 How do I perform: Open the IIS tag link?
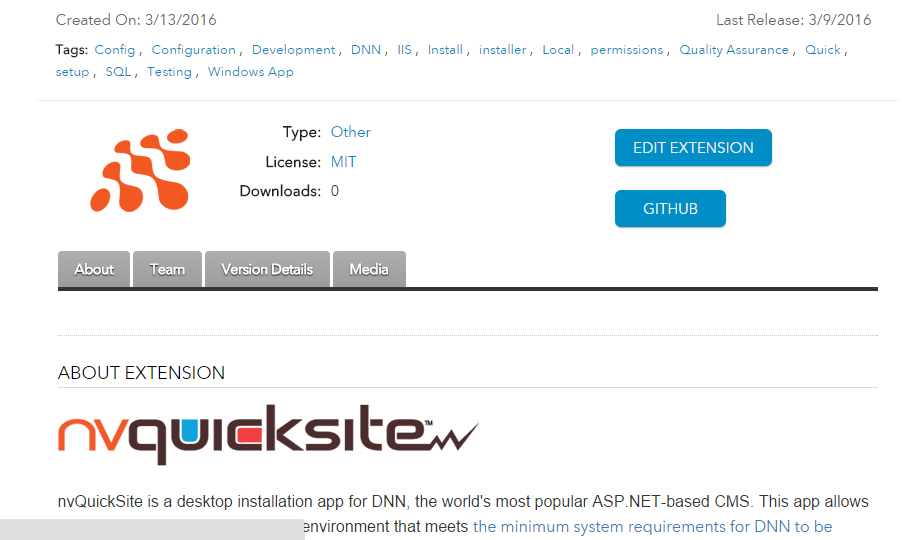pos(404,50)
